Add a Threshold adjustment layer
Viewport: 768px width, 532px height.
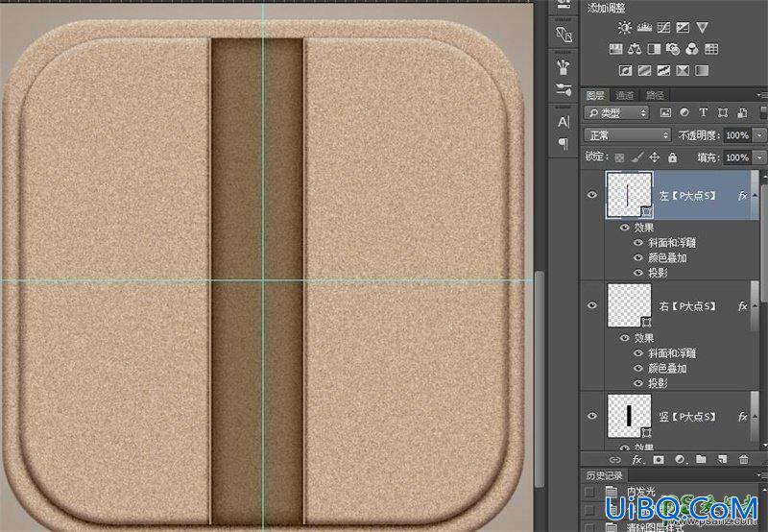point(663,70)
